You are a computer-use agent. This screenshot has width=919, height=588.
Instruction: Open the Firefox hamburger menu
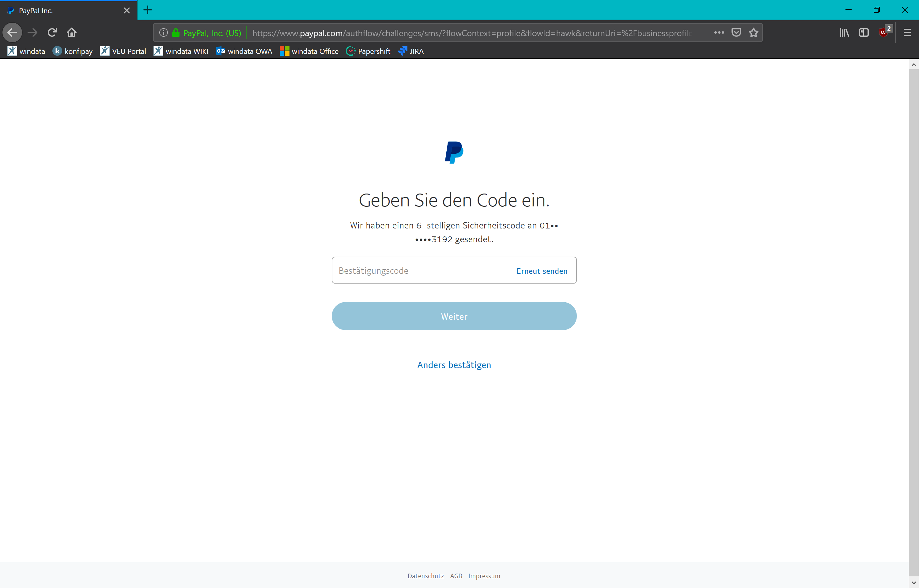[907, 33]
